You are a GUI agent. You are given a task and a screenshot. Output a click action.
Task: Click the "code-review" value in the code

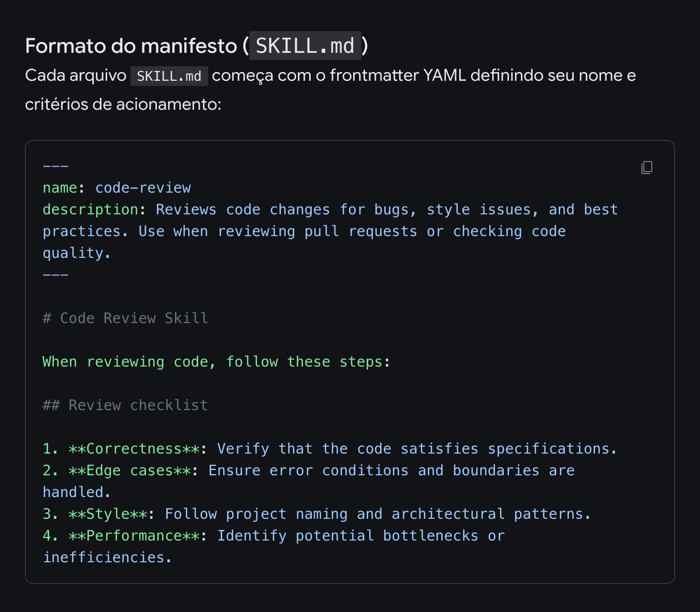click(143, 187)
